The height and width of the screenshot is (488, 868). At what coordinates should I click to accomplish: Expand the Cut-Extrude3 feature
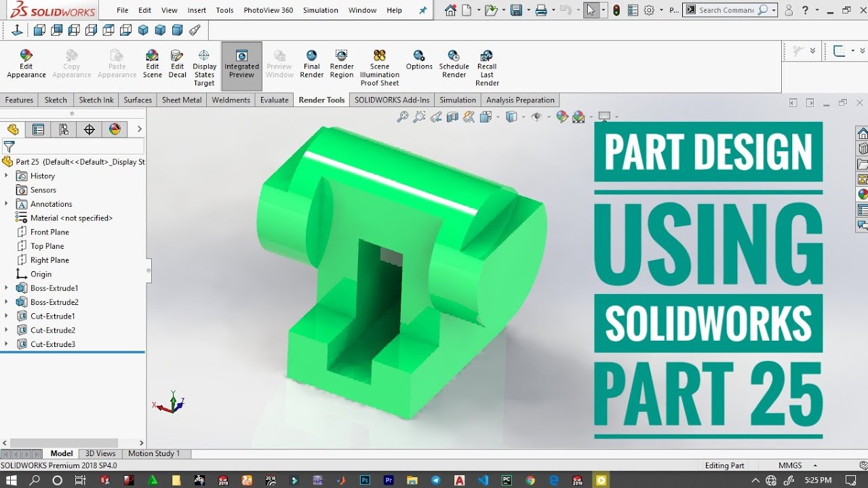[6, 344]
